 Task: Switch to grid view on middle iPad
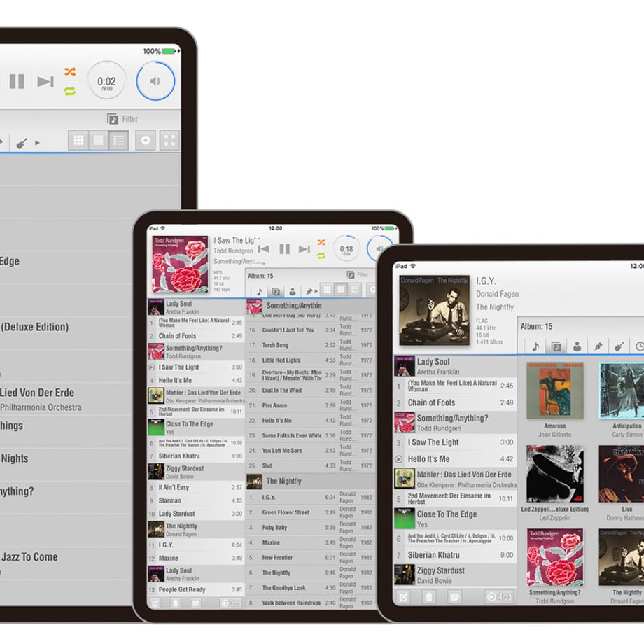(x=328, y=290)
